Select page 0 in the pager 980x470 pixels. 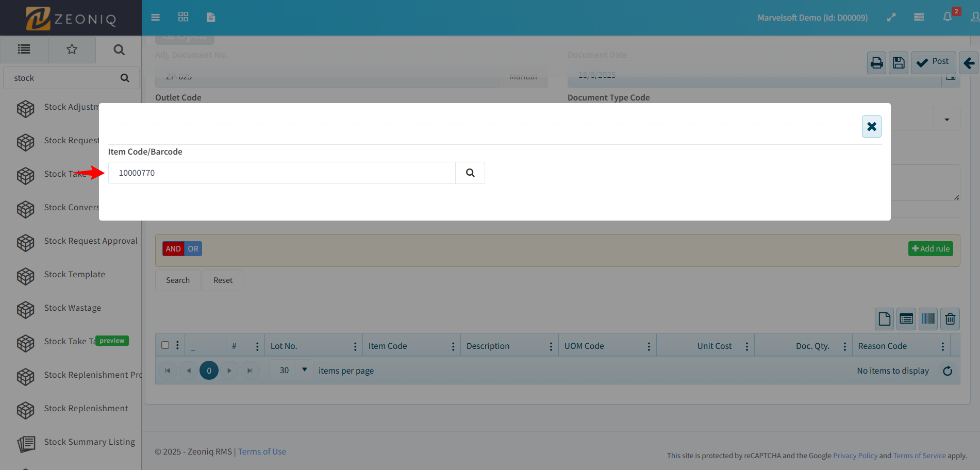coord(209,371)
